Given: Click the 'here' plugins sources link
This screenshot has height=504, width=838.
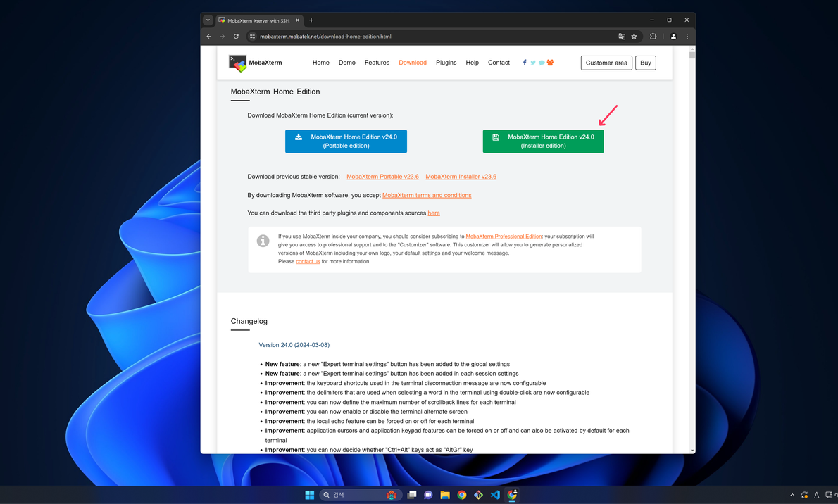Looking at the screenshot, I should 433,213.
